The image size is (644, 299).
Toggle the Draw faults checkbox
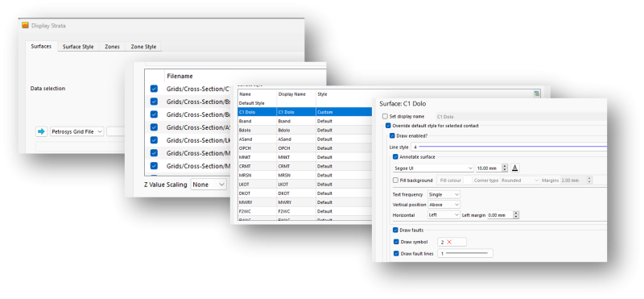[395, 230]
